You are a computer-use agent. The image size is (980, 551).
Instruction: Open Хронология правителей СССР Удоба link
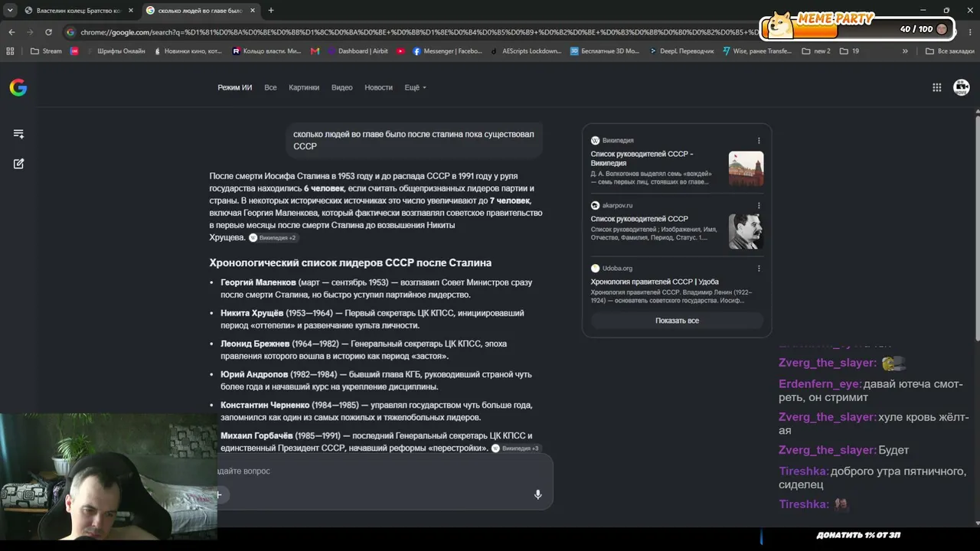655,282
